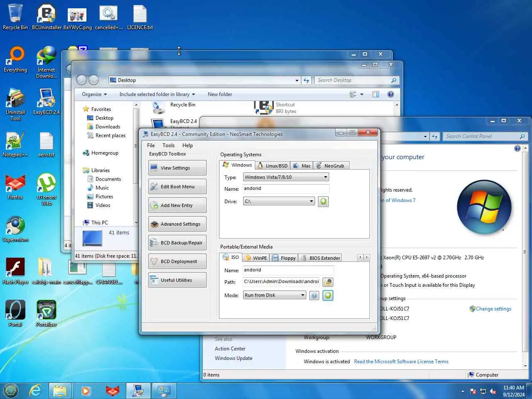Open the EasyBCD Tools menu

point(168,145)
